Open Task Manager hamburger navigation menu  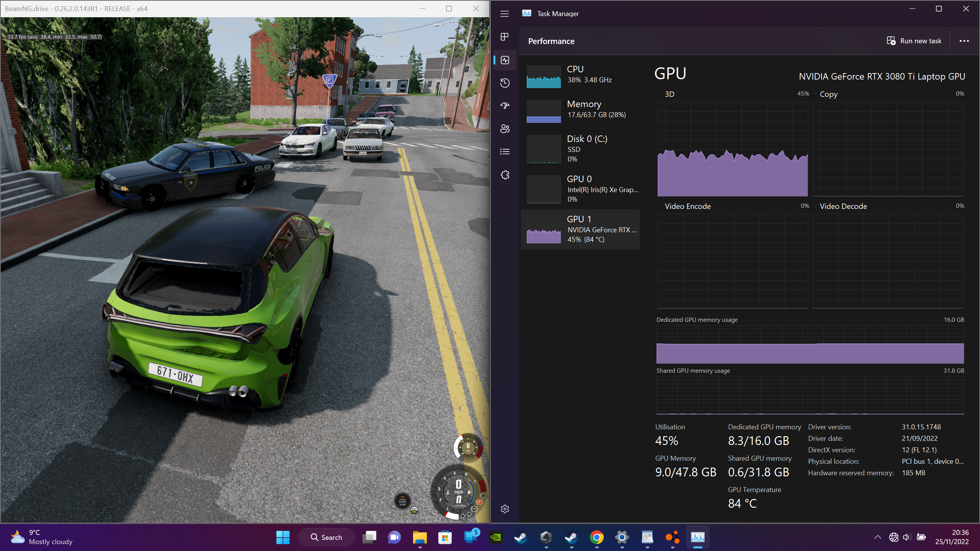tap(505, 14)
